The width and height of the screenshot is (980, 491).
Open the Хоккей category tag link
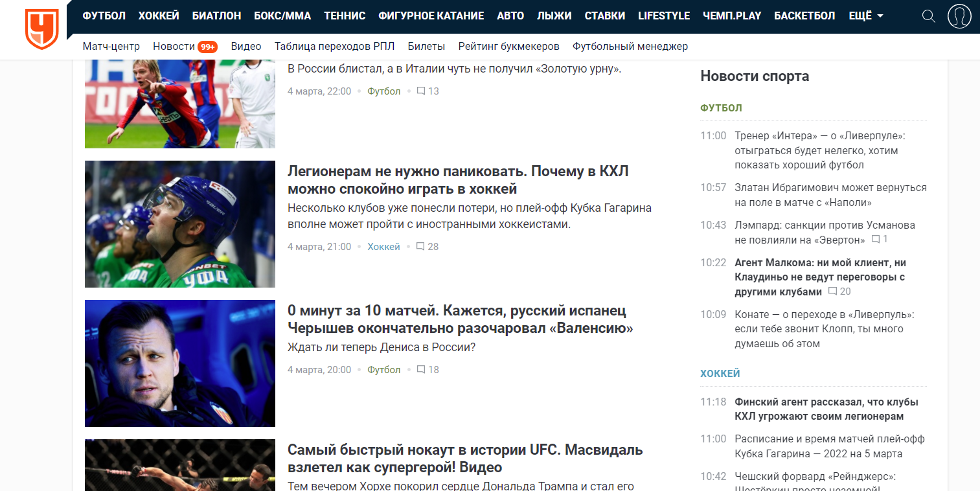(x=384, y=247)
